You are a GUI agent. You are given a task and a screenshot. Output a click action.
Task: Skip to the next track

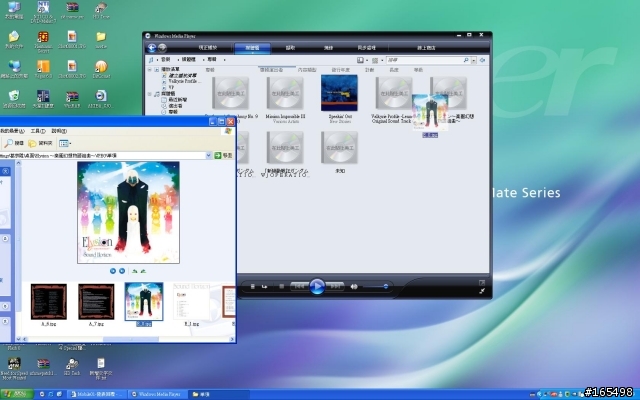(x=335, y=287)
